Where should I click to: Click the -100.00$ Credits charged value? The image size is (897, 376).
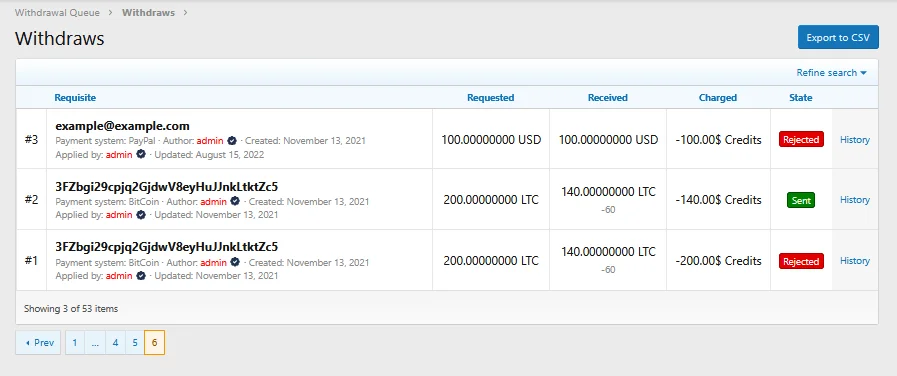[719, 140]
